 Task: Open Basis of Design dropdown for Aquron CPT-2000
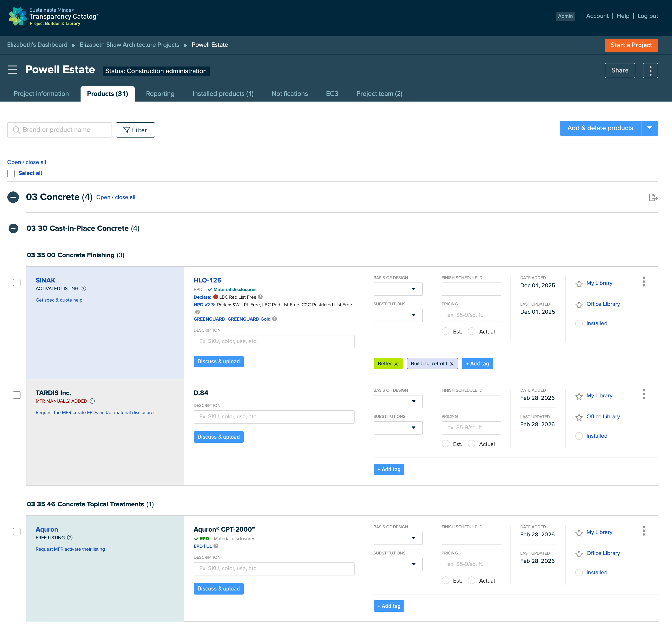(x=398, y=538)
